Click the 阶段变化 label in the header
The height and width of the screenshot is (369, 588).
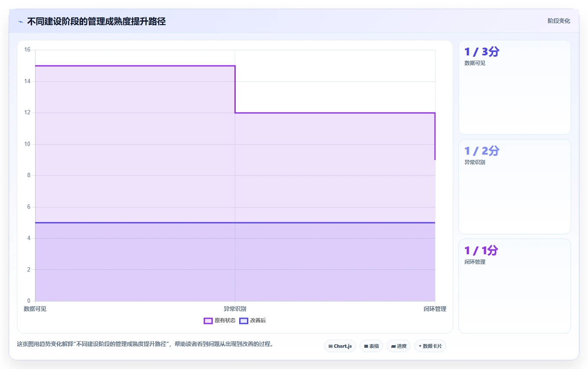tap(559, 21)
